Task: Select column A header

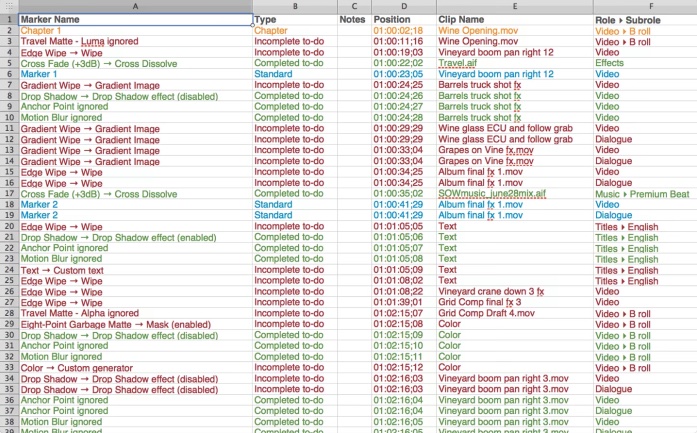Action: click(135, 6)
